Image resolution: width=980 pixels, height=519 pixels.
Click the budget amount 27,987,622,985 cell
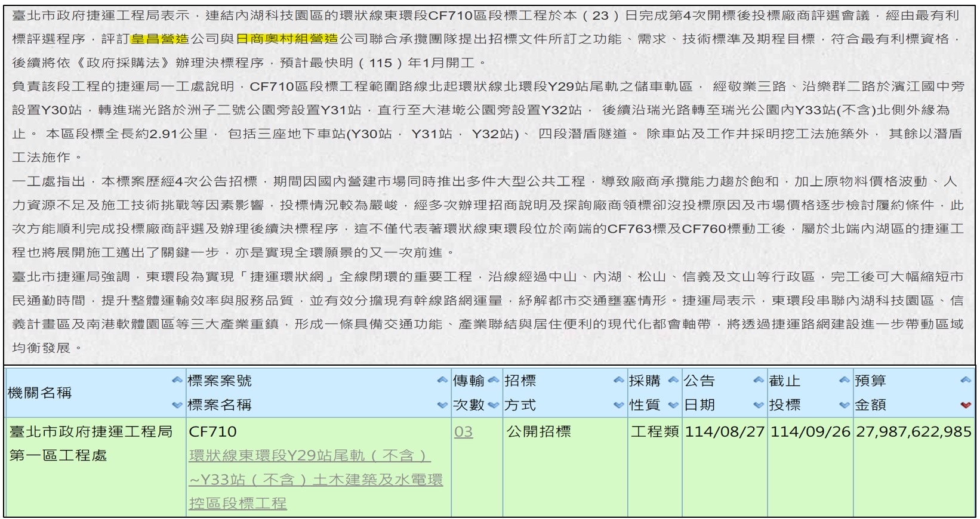tap(913, 432)
